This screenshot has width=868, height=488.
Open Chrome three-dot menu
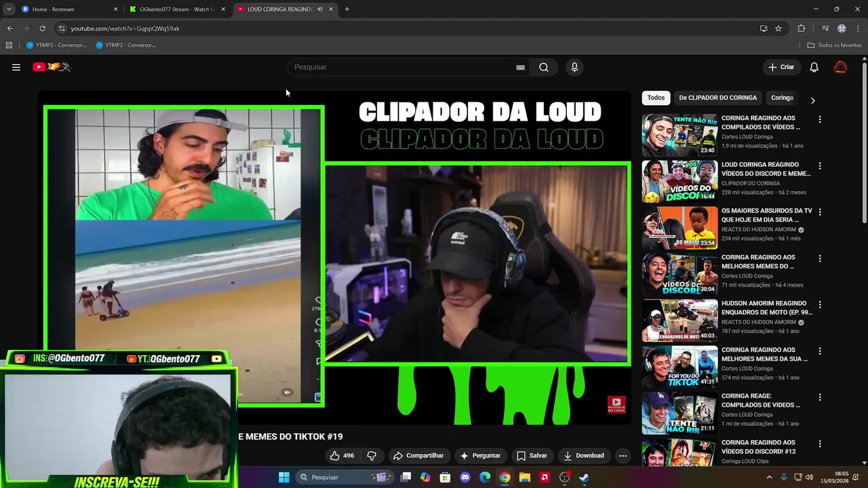pos(857,28)
